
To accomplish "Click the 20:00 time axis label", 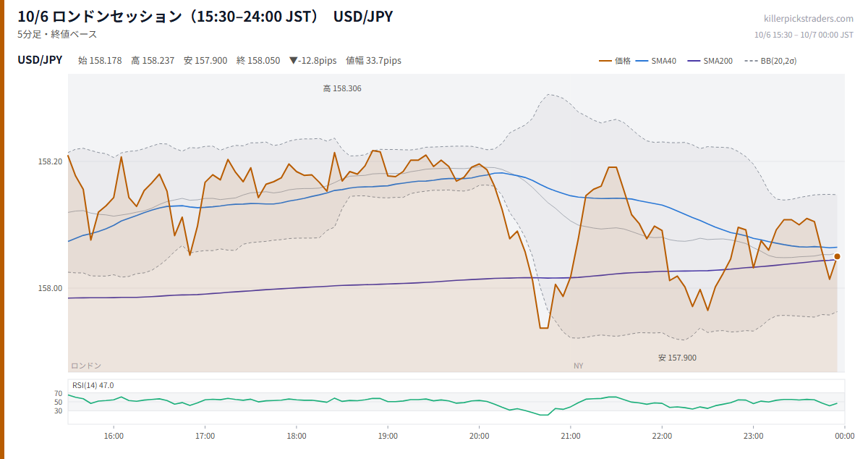I will coord(479,436).
